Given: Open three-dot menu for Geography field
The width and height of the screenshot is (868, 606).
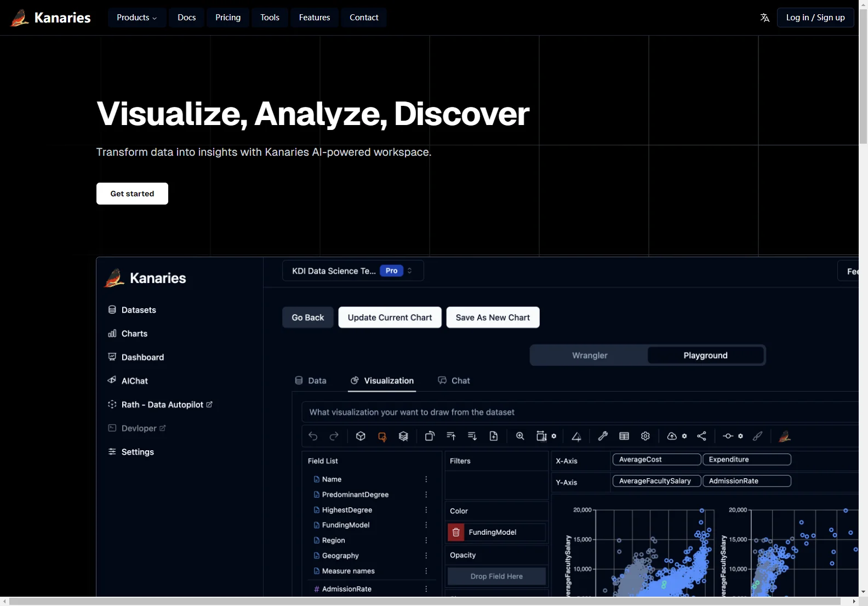Looking at the screenshot, I should [426, 556].
